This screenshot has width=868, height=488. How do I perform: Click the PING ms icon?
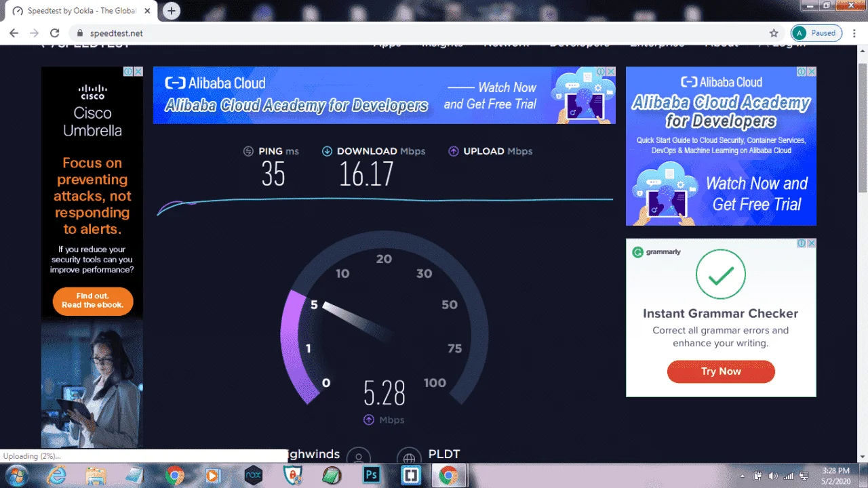(x=248, y=151)
